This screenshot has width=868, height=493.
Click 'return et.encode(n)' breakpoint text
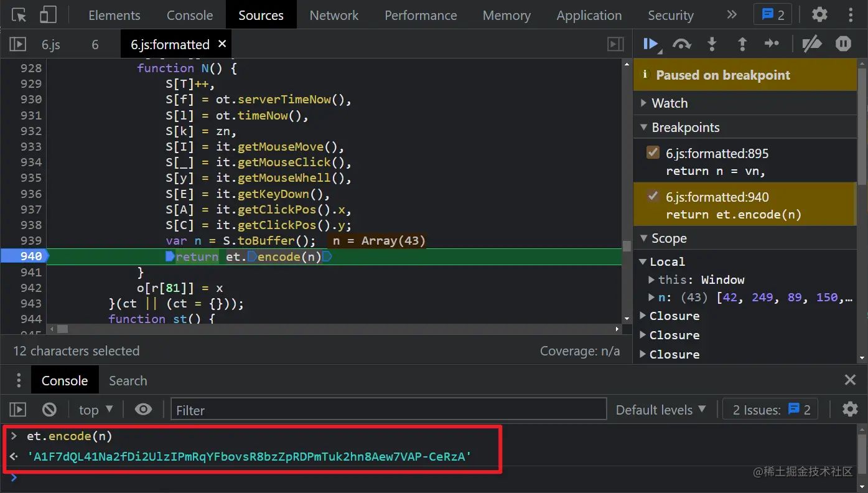point(734,214)
